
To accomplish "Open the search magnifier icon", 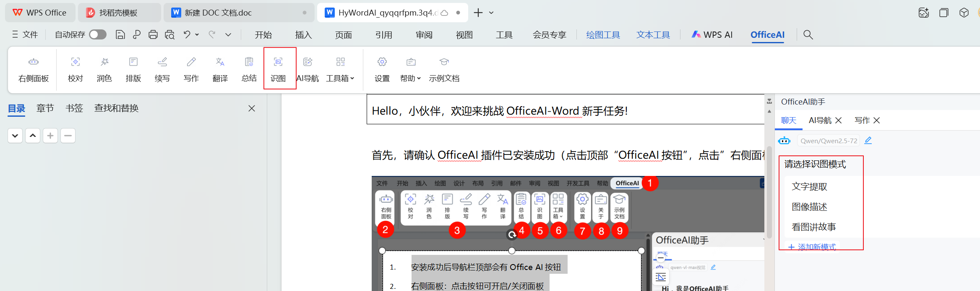I will point(808,34).
